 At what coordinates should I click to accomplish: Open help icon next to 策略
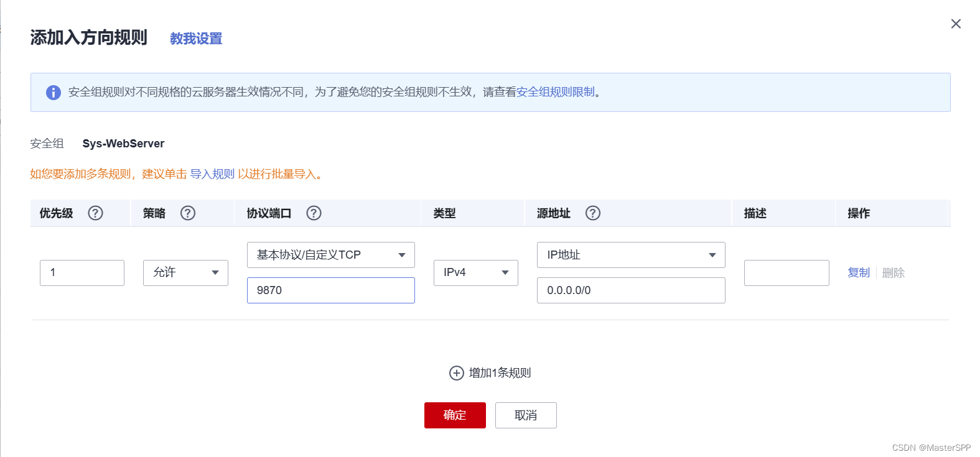188,213
